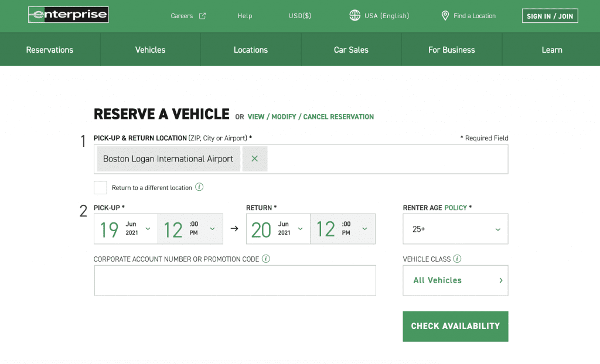Expand the All Vehicles class selector
Image resolution: width=600 pixels, height=364 pixels.
(x=455, y=280)
